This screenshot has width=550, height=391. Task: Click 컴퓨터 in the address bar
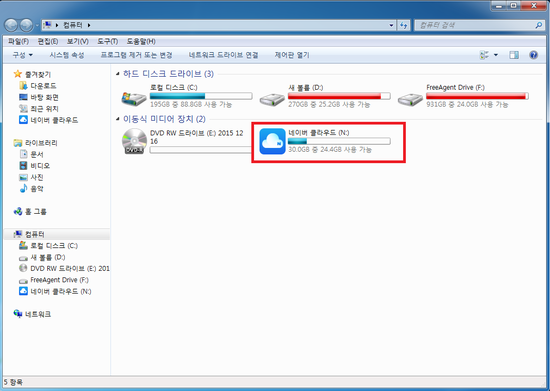73,25
